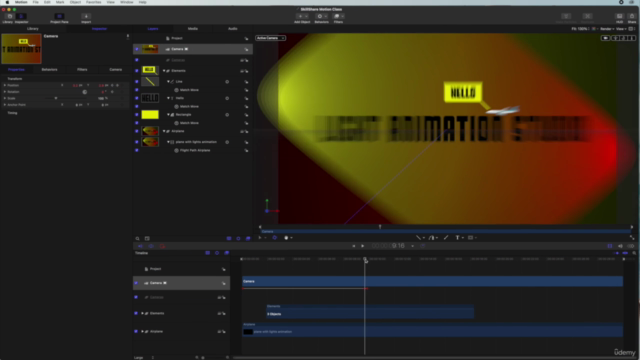This screenshot has width=640, height=360.
Task: Play the project
Action: click(362, 246)
